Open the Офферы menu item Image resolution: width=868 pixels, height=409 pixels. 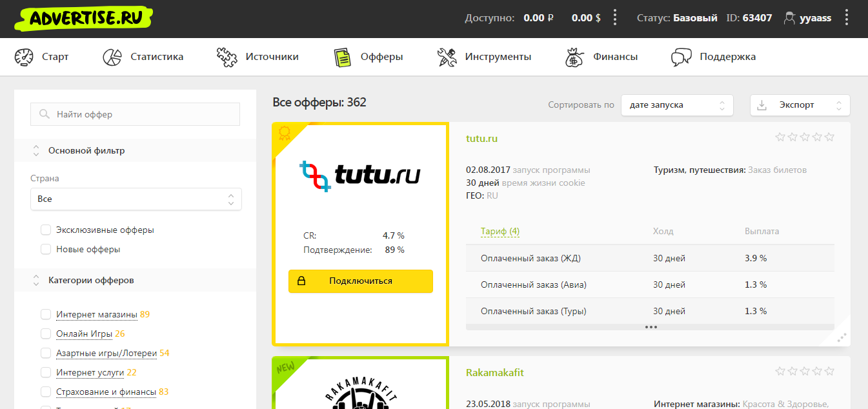coord(368,57)
